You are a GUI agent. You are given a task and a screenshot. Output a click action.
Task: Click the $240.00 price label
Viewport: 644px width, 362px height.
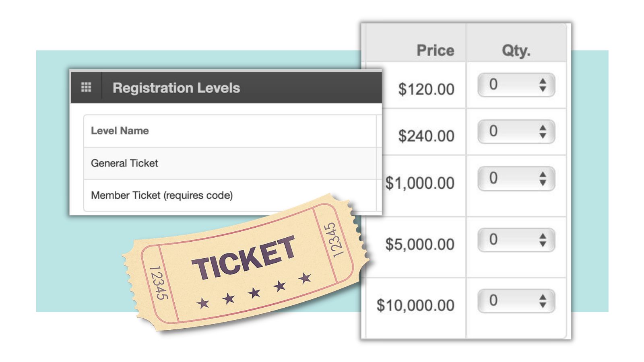coord(427,136)
